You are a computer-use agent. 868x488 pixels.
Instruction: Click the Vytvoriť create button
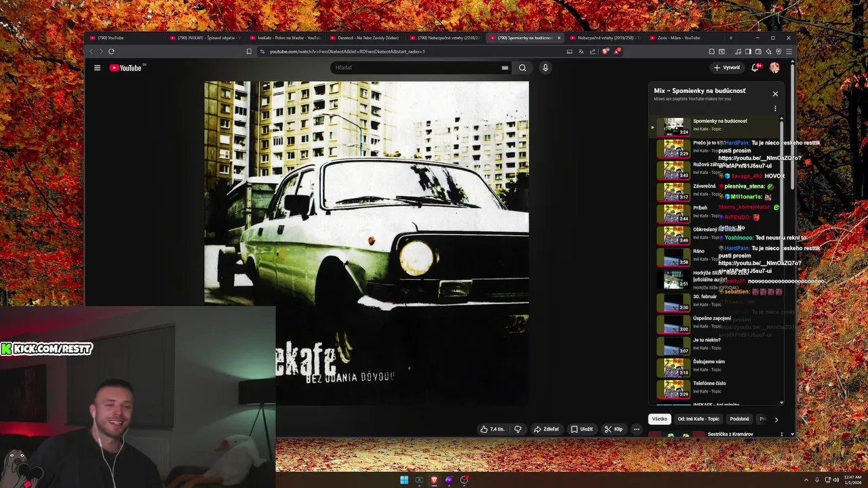click(727, 68)
